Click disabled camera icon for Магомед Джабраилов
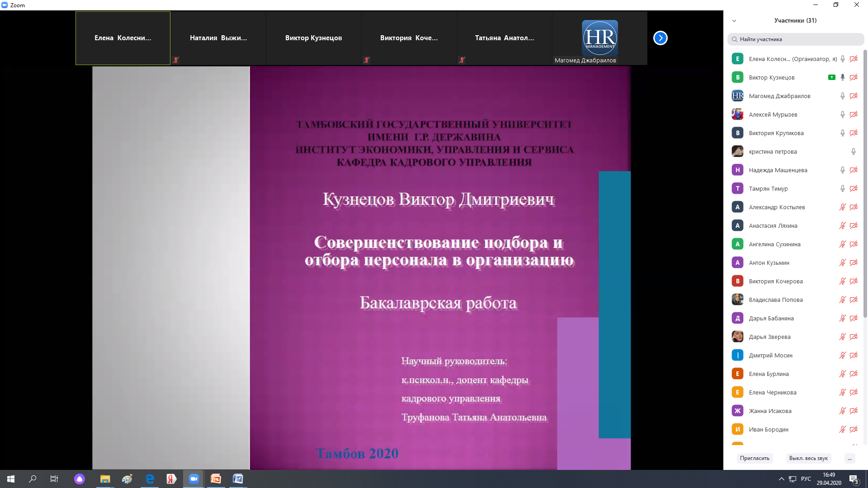The width and height of the screenshot is (868, 488). point(854,96)
